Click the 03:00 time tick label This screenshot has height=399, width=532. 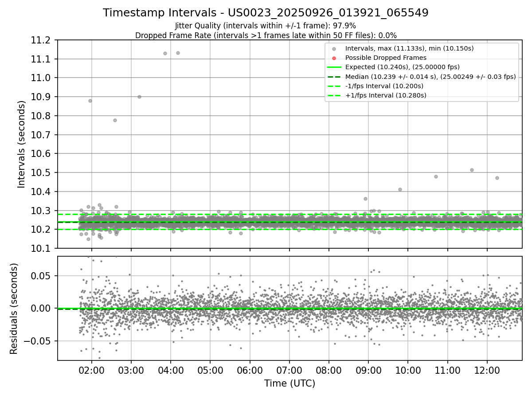pos(131,370)
